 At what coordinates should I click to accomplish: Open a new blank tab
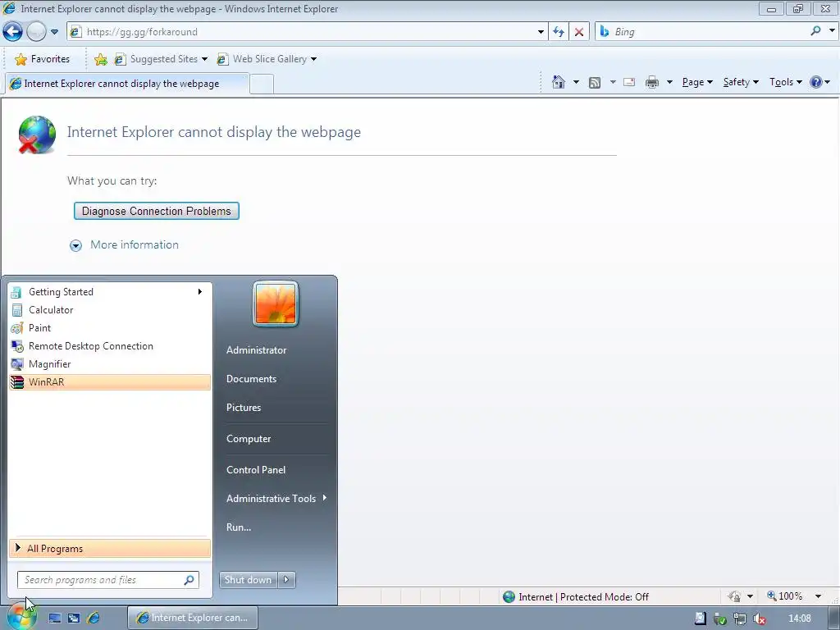click(x=262, y=84)
